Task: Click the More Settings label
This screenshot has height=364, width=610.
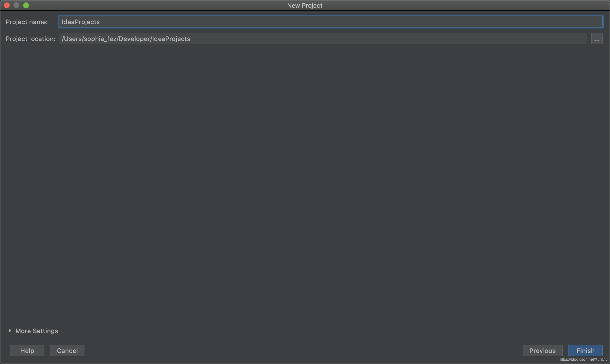Action: 37,331
